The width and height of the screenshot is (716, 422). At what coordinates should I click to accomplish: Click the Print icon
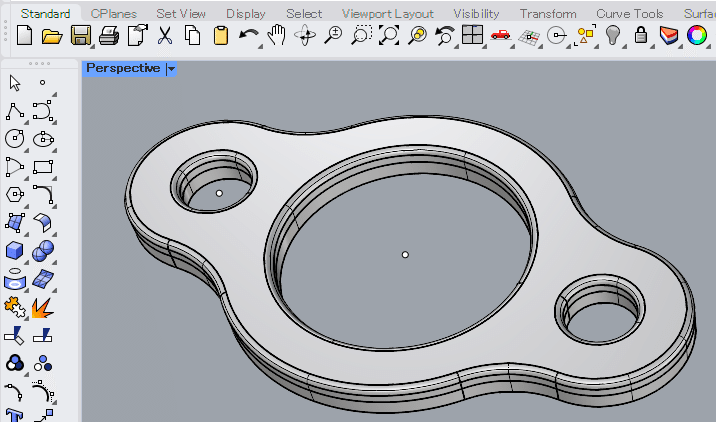coord(109,36)
